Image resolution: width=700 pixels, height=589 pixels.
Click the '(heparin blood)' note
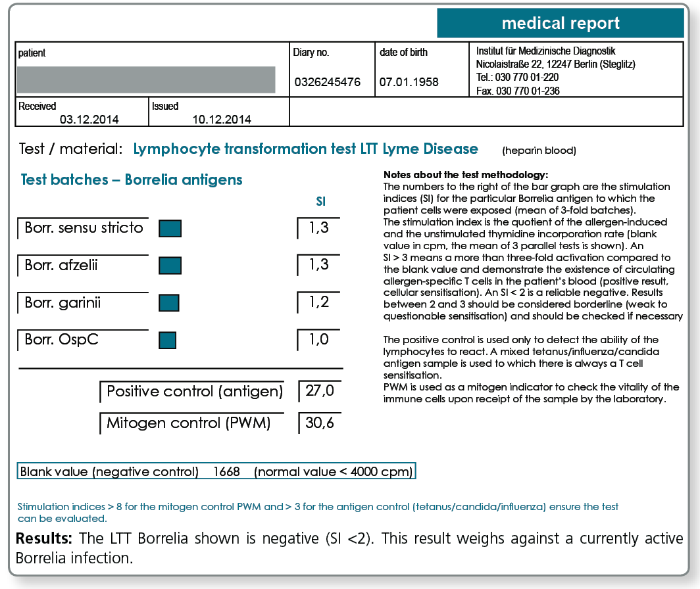(x=539, y=151)
